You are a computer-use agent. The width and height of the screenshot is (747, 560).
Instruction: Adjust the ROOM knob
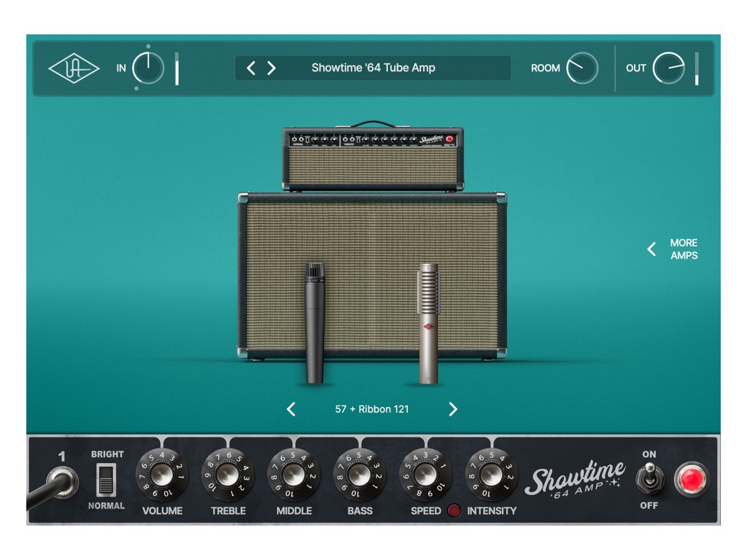tap(582, 68)
